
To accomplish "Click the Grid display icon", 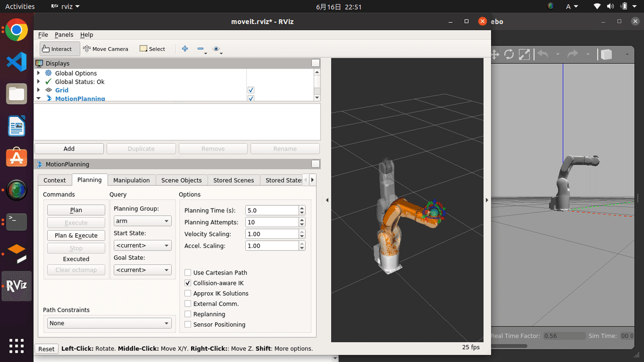I will (48, 90).
